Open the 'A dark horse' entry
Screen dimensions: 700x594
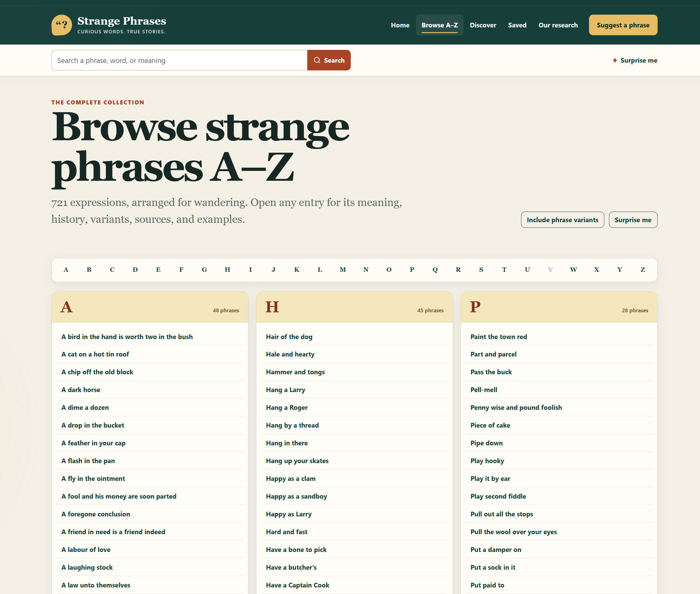[150, 390]
